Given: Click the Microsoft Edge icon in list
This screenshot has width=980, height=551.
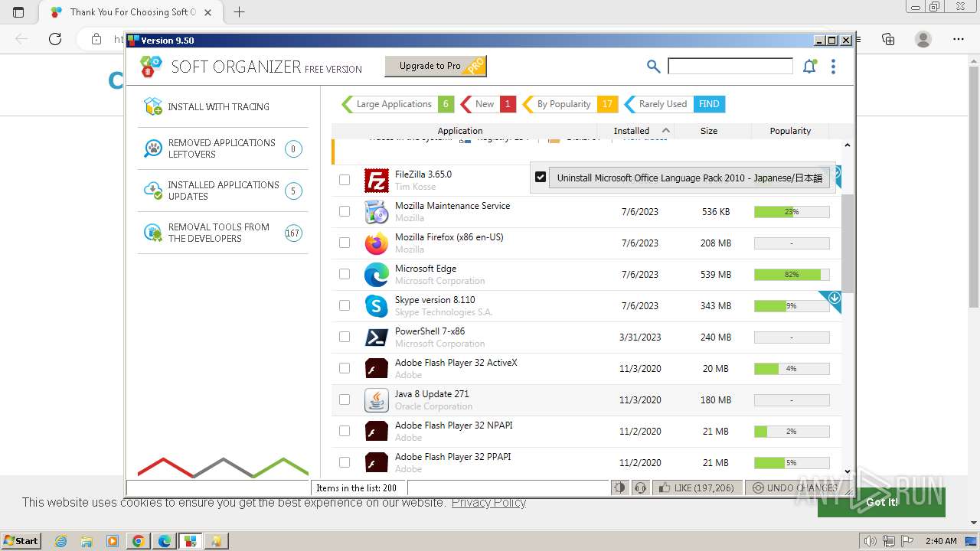Looking at the screenshot, I should click(x=376, y=275).
